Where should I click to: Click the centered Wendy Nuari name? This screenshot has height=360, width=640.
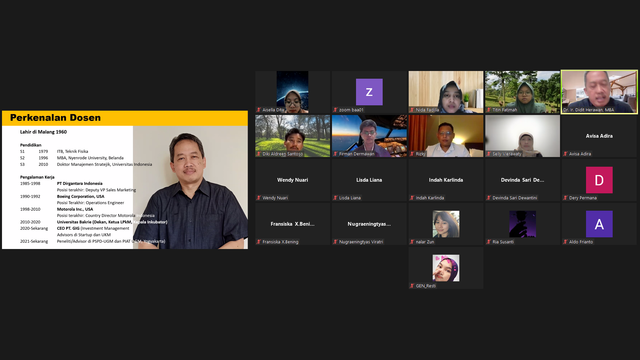click(x=292, y=180)
